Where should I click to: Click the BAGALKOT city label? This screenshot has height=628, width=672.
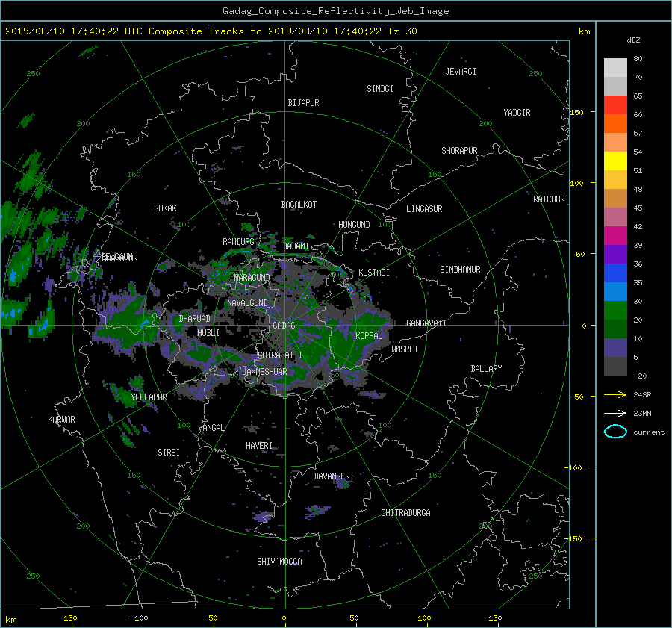tap(299, 205)
